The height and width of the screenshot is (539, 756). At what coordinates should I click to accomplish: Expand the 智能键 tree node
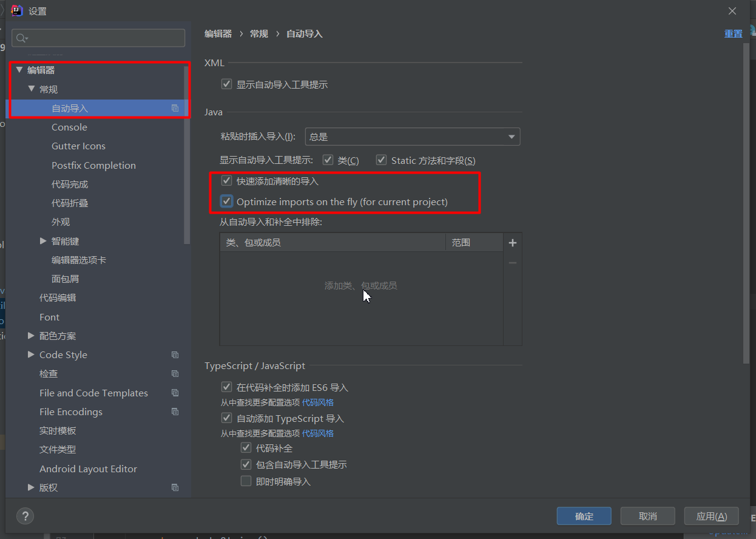43,241
